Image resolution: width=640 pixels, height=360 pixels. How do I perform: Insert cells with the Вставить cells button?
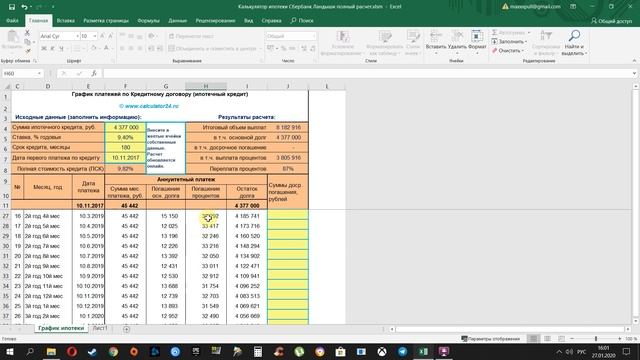436,41
